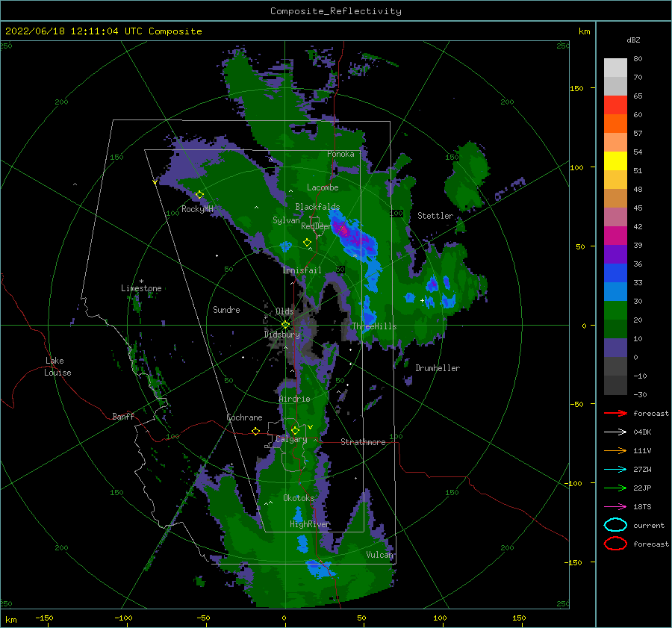Click the asterisk marker above Limestone

(x=141, y=282)
